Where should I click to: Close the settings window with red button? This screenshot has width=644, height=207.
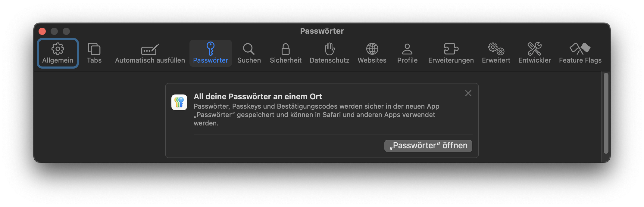click(42, 31)
